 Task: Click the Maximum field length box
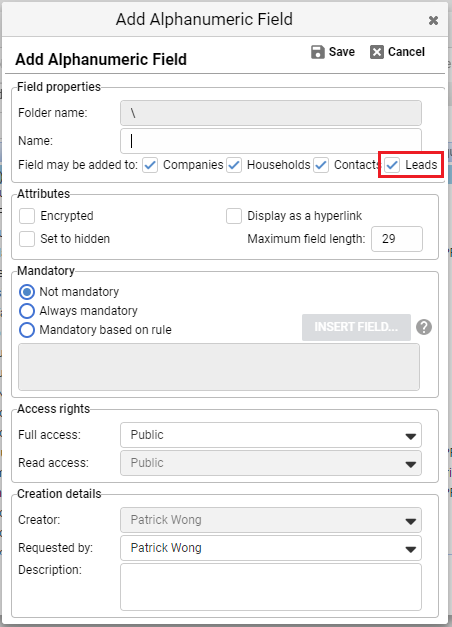click(x=397, y=239)
